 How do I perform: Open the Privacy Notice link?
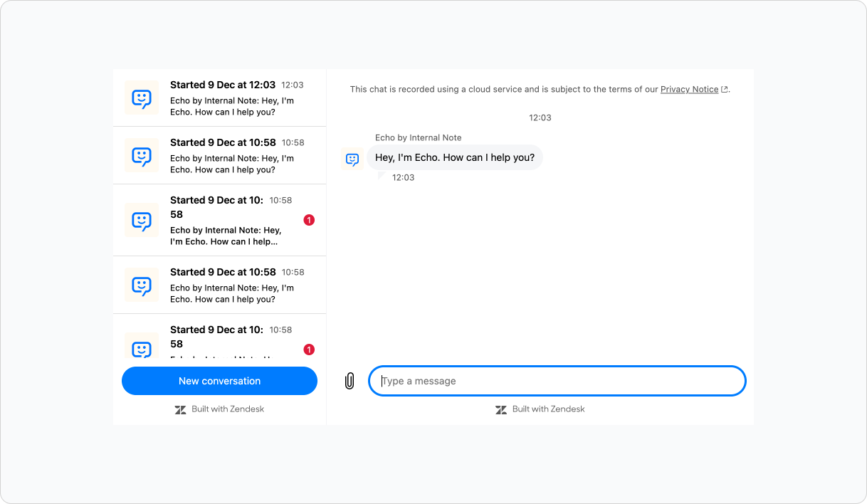pyautogui.click(x=689, y=90)
